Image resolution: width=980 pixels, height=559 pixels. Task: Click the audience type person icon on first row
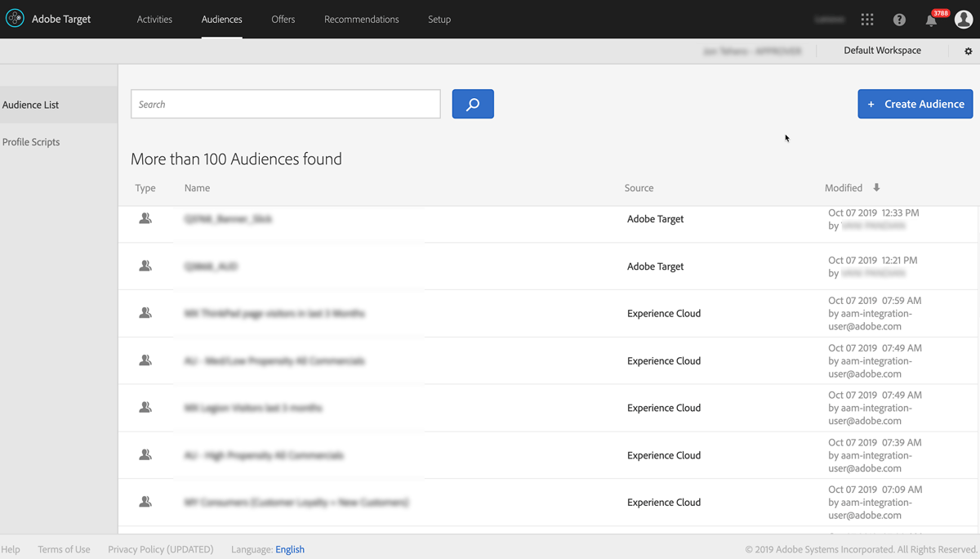[x=146, y=219]
